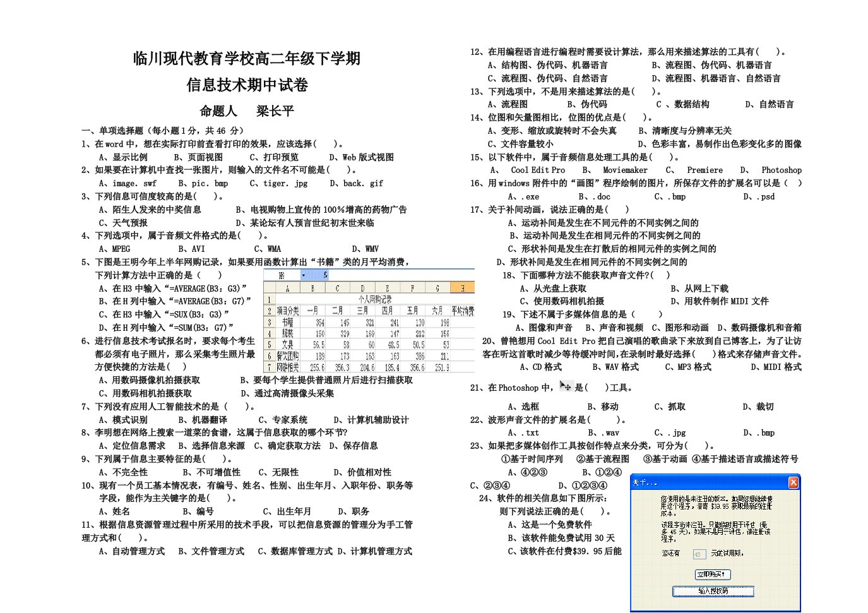
Task: Select the column D header in the spreadsheet
Action: pos(363,288)
